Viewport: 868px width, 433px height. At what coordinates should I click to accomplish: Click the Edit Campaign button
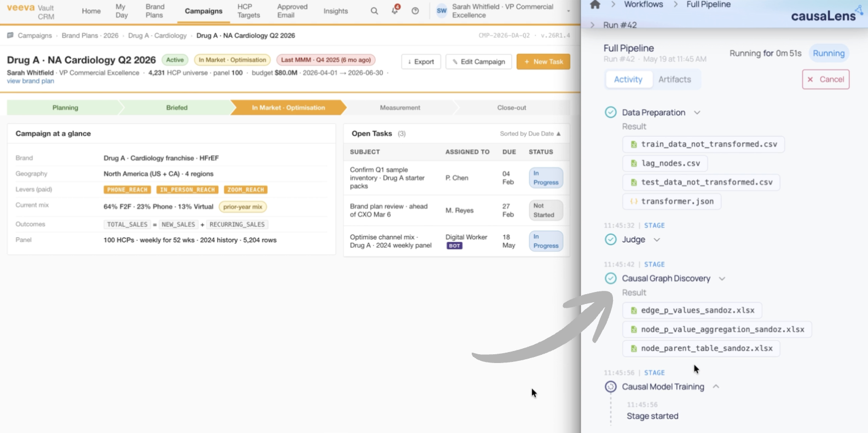[478, 62]
